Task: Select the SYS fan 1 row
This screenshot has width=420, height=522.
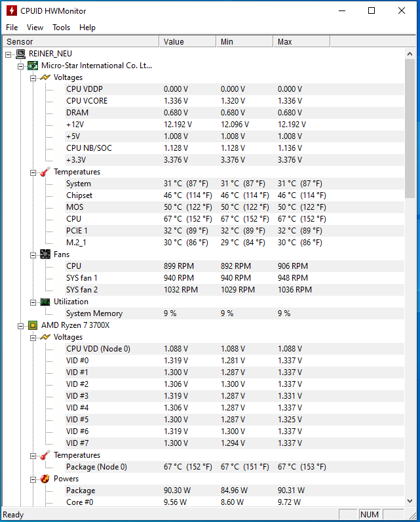Action: pyautogui.click(x=235, y=278)
